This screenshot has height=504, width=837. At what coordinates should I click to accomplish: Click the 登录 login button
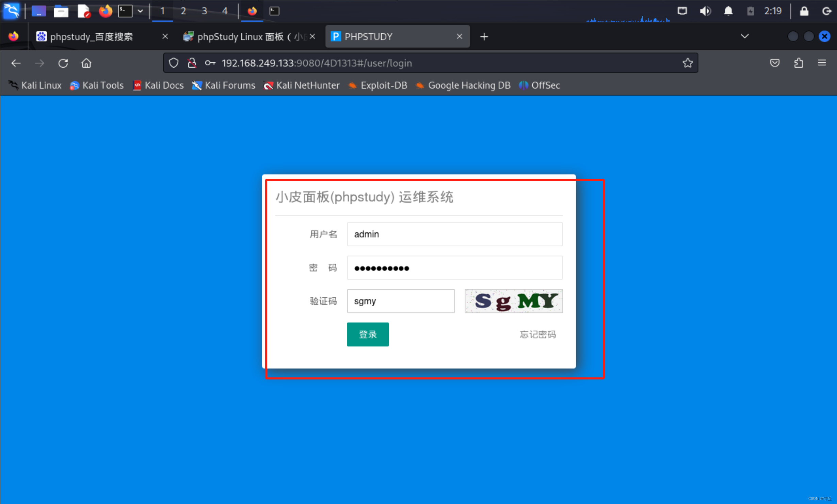point(368,334)
